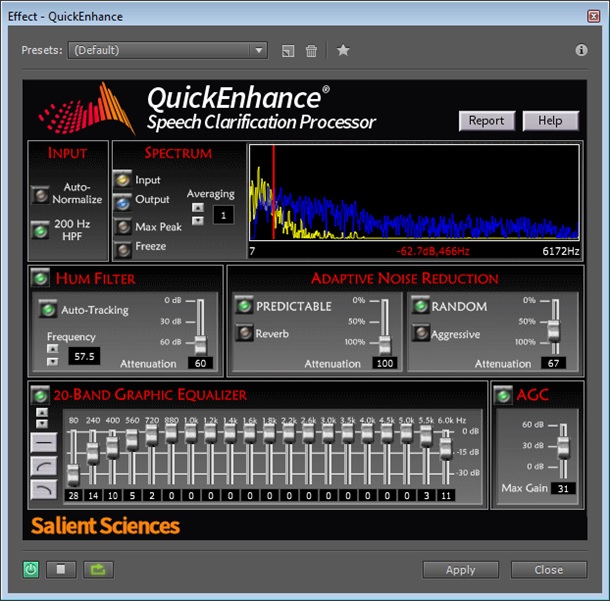The height and width of the screenshot is (601, 610).
Task: Toggle RANDOM noise reduction
Action: (x=421, y=306)
